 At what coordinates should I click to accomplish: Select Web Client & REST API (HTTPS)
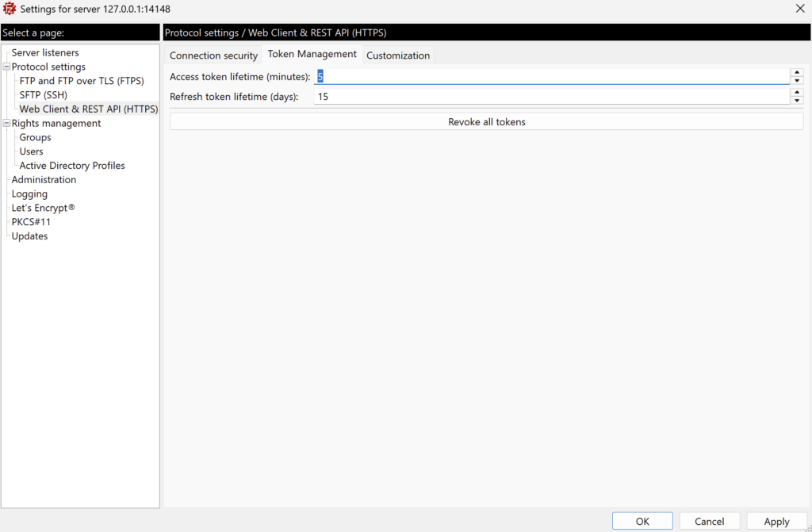coord(89,109)
